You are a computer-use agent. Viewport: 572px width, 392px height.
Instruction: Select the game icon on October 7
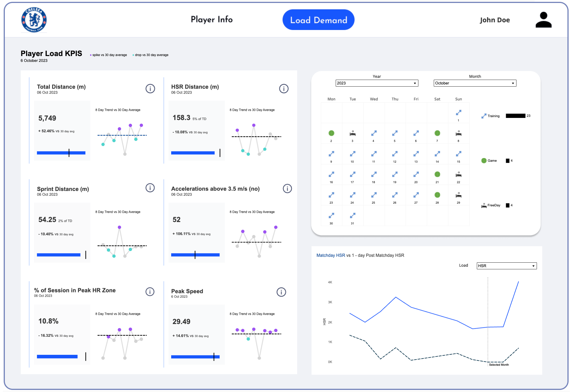point(437,133)
